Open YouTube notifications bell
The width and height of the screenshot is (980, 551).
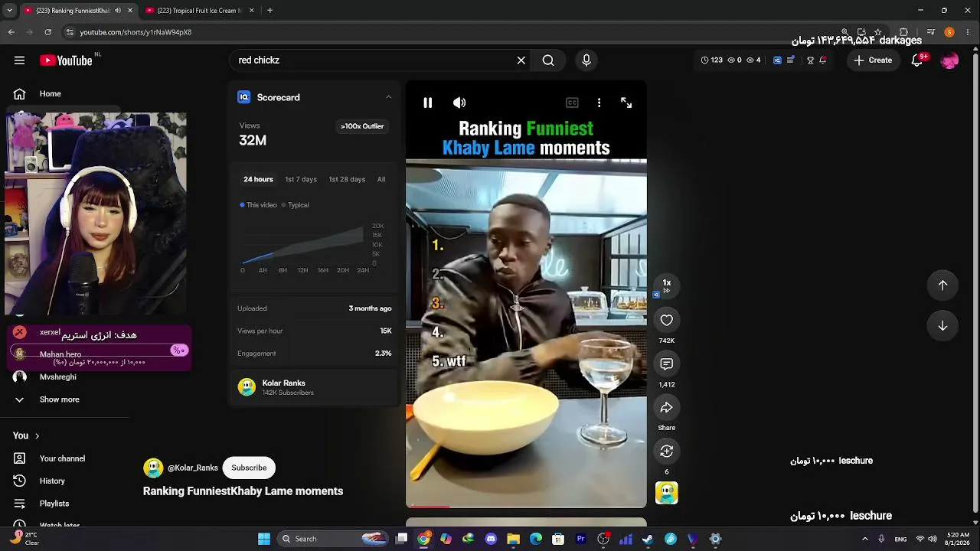click(x=917, y=60)
